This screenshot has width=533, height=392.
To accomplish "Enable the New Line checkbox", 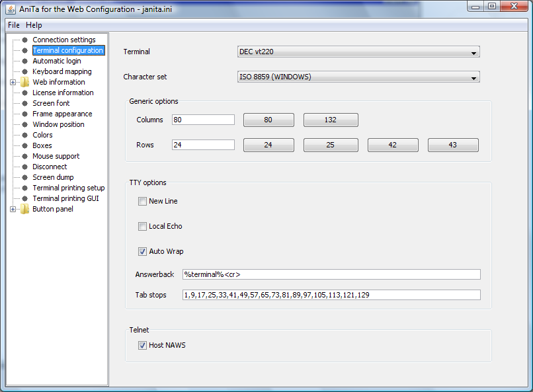I will pos(142,201).
